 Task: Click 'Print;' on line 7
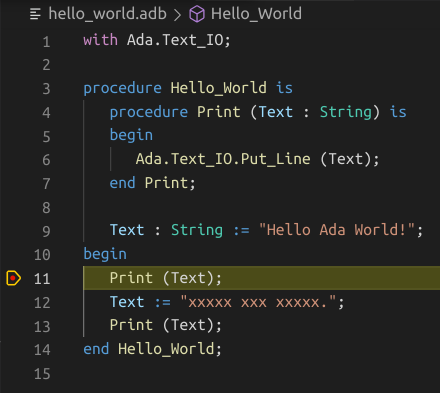(170, 183)
